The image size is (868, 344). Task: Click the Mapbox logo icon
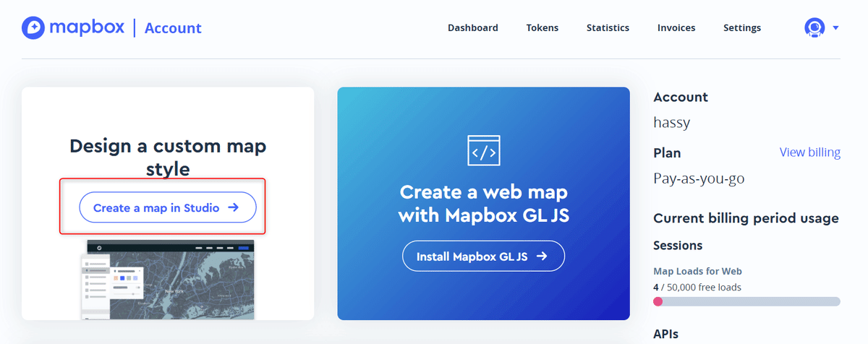pyautogui.click(x=33, y=27)
